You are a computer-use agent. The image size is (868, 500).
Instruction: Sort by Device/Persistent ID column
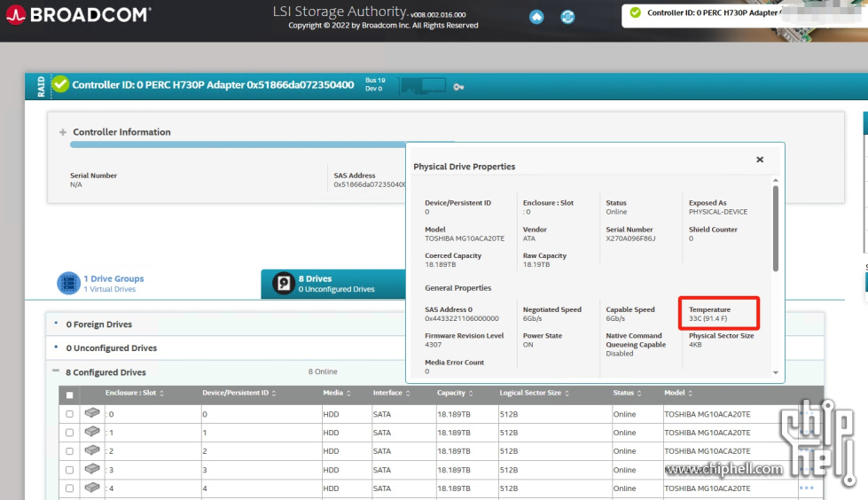tap(239, 393)
